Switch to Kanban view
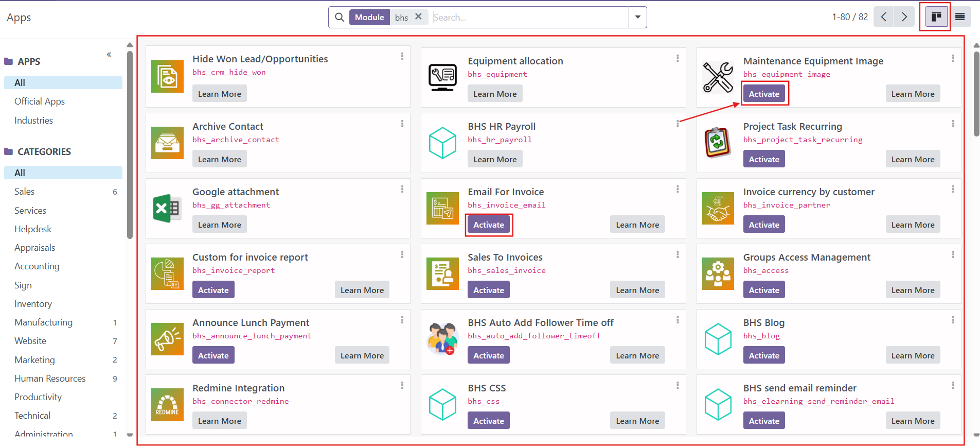This screenshot has width=980, height=446. (936, 17)
